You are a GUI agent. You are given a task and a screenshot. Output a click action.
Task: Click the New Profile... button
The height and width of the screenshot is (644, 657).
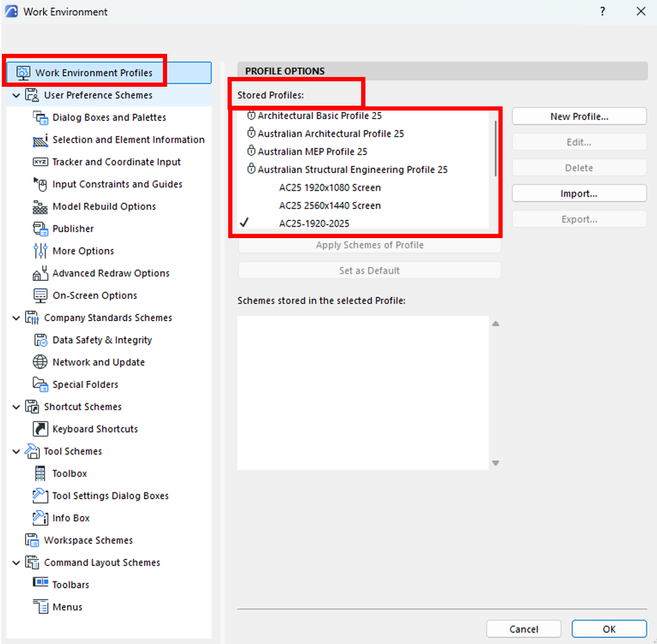(x=579, y=116)
